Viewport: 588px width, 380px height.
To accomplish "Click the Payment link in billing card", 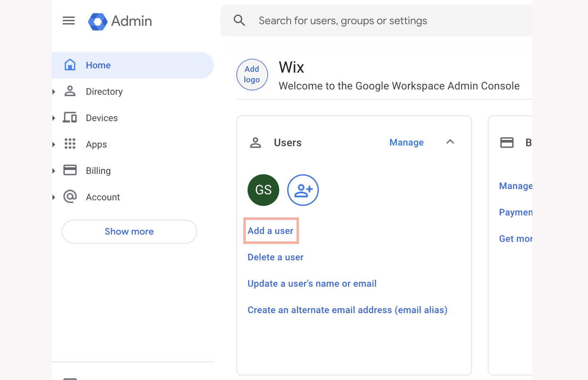I will tap(515, 212).
